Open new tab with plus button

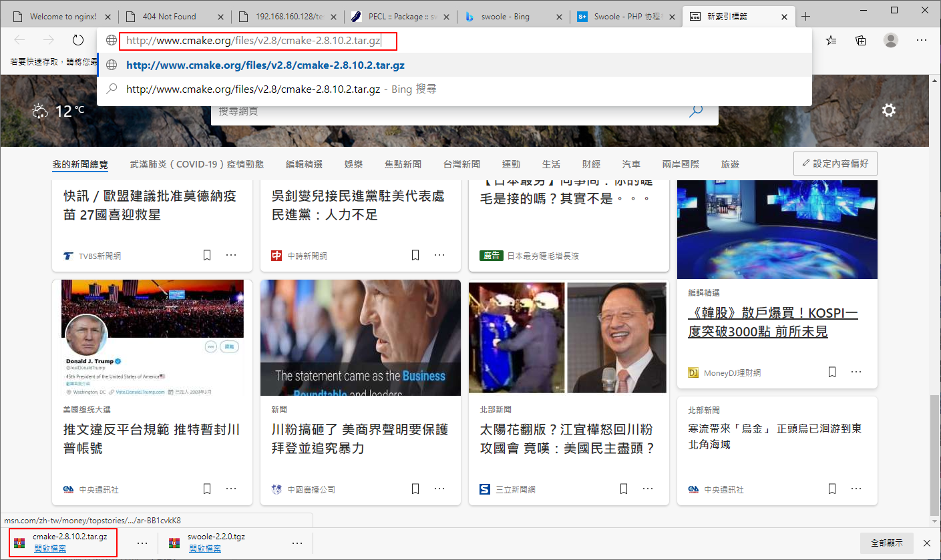click(805, 16)
